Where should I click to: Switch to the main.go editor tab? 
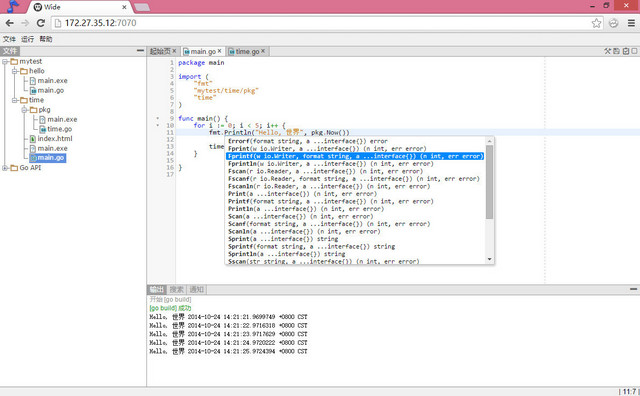202,51
